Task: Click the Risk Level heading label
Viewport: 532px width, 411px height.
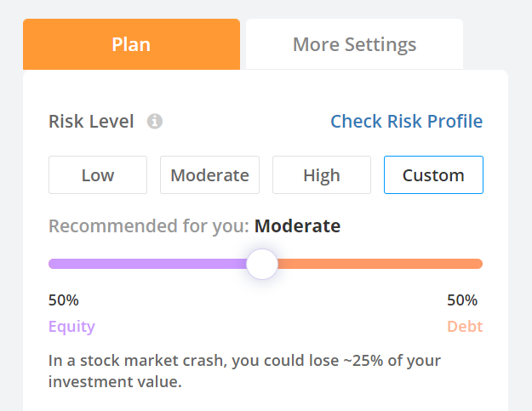Action: pos(91,122)
